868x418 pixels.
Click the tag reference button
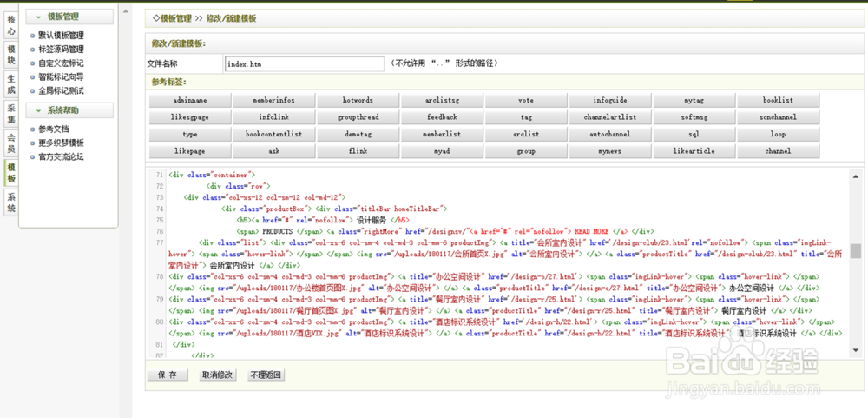tap(526, 117)
